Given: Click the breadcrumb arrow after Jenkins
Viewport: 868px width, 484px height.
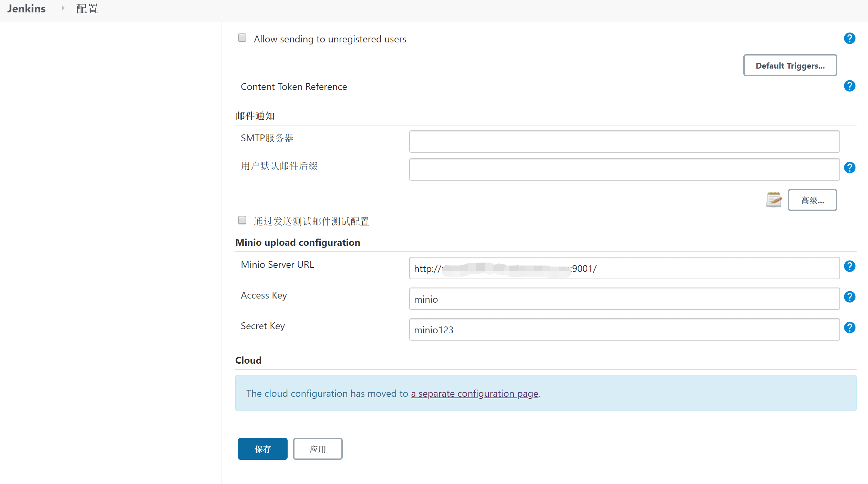Looking at the screenshot, I should click(x=63, y=8).
